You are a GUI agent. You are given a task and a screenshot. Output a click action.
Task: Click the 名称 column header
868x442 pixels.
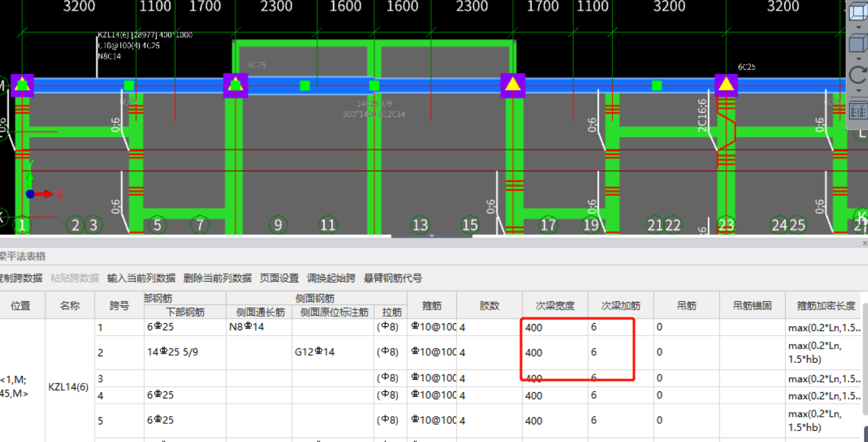69,305
